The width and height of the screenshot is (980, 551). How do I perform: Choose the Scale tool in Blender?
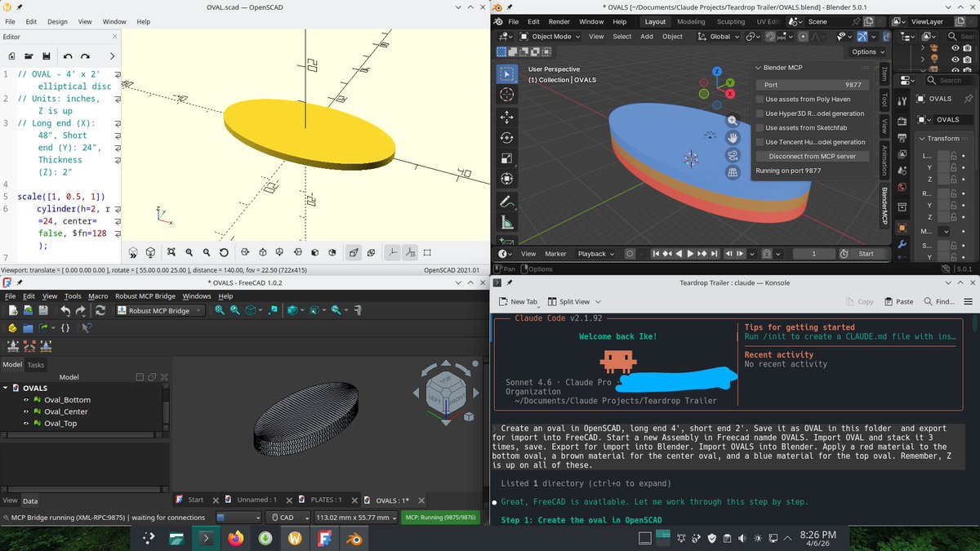point(506,158)
